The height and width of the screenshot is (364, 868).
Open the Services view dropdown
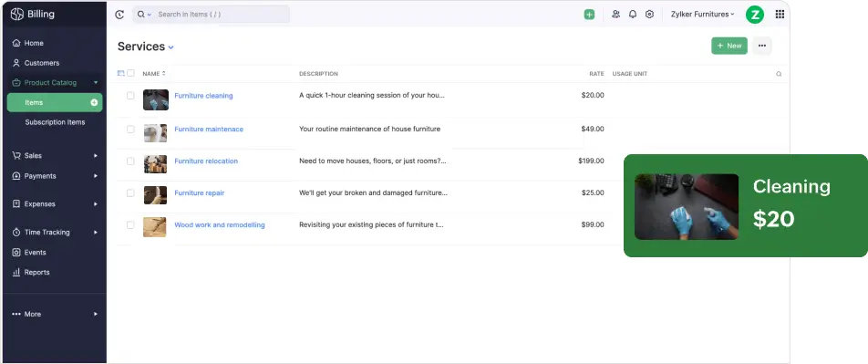pyautogui.click(x=171, y=47)
